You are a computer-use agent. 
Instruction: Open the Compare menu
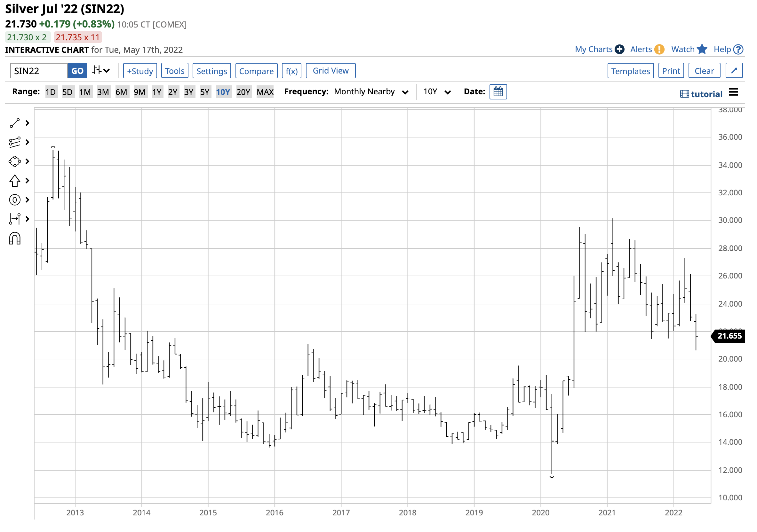point(257,71)
